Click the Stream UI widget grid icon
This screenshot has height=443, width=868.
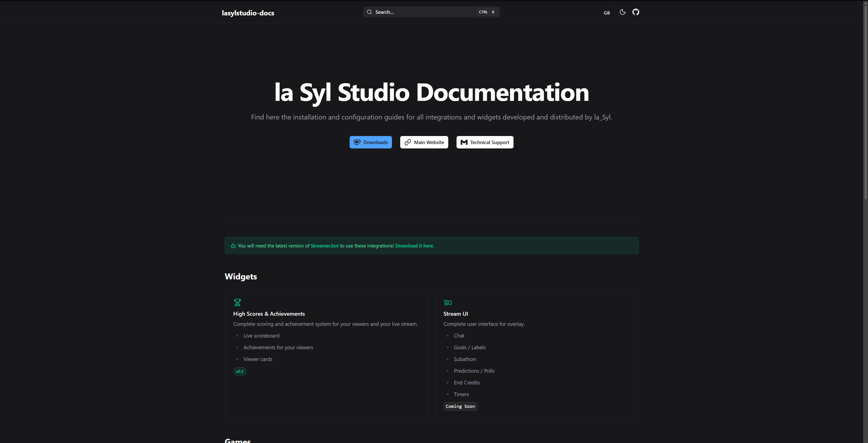[448, 302]
